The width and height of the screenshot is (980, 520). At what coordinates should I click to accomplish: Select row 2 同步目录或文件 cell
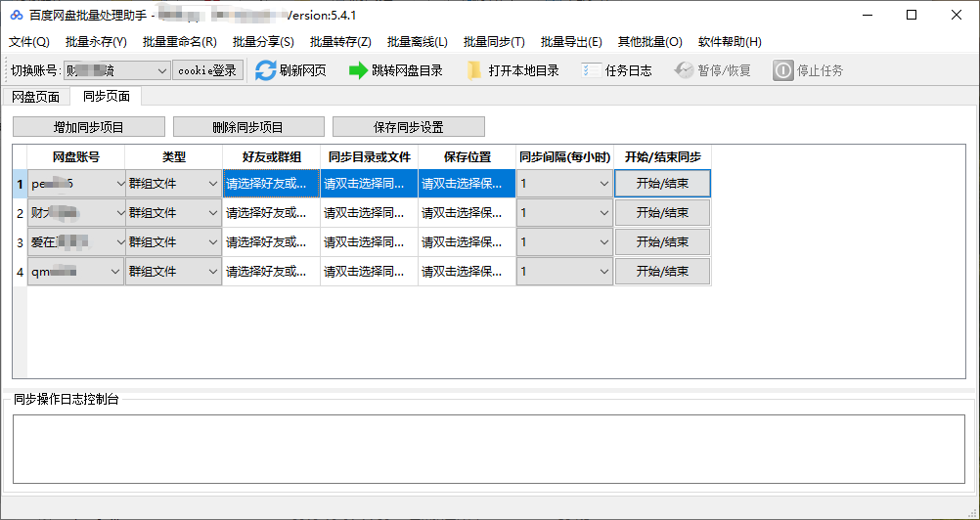[x=370, y=213]
